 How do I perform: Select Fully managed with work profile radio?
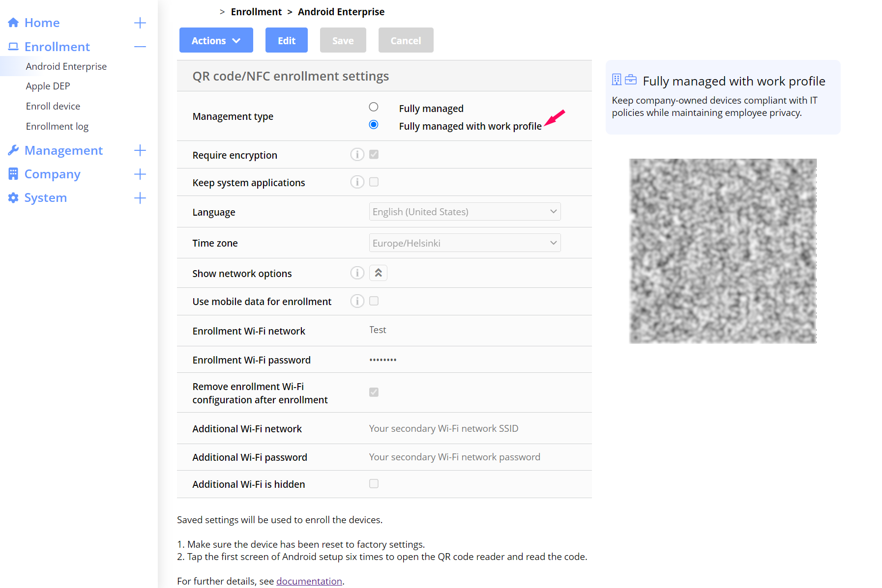374,125
